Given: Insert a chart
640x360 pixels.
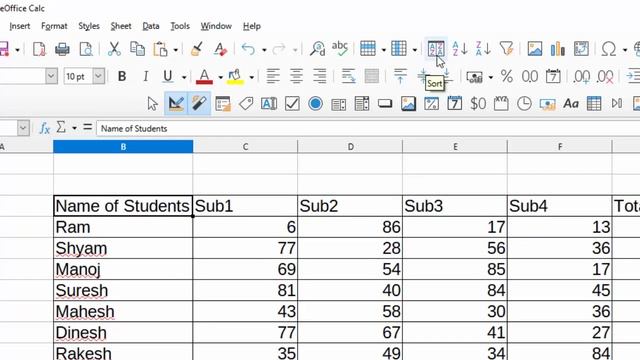Looking at the screenshot, I should click(x=558, y=49).
